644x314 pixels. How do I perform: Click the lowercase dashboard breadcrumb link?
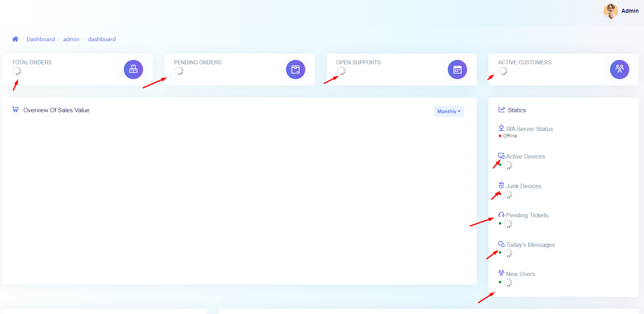[x=102, y=39]
